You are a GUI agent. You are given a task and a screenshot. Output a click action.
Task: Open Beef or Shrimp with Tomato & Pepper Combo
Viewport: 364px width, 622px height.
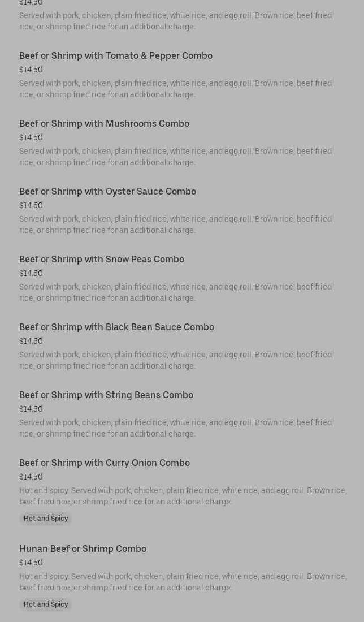click(116, 56)
